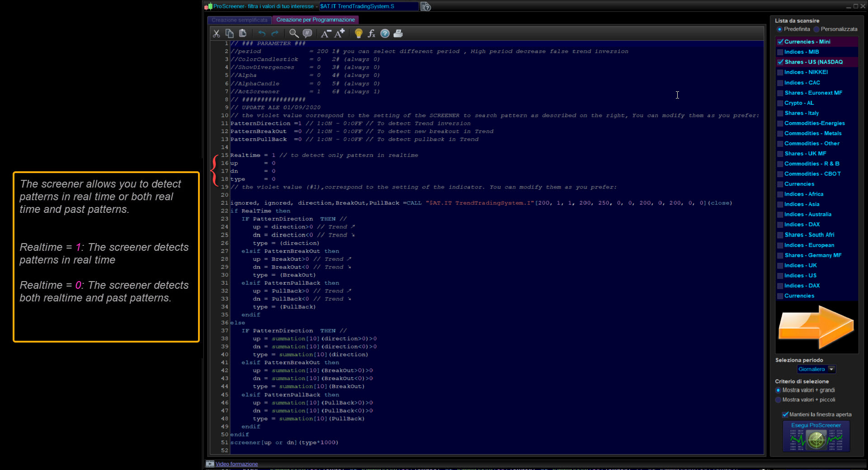The height and width of the screenshot is (470, 868).
Task: Check the Indices - NIKKEI checkbox
Action: click(780, 72)
